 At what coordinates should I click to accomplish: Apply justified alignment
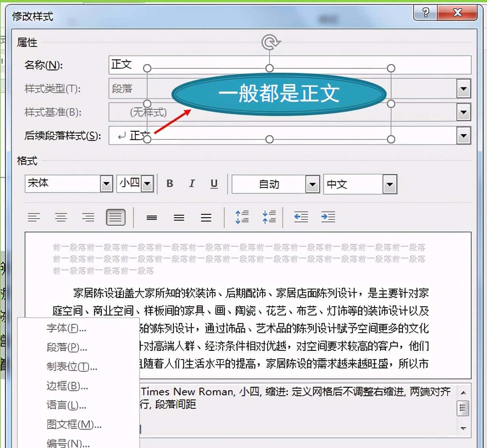click(x=115, y=217)
